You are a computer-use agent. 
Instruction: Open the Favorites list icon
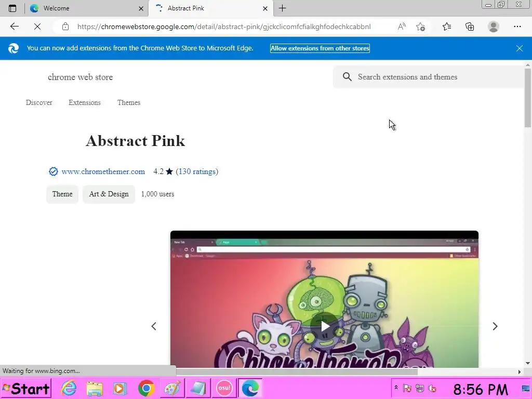point(447,26)
